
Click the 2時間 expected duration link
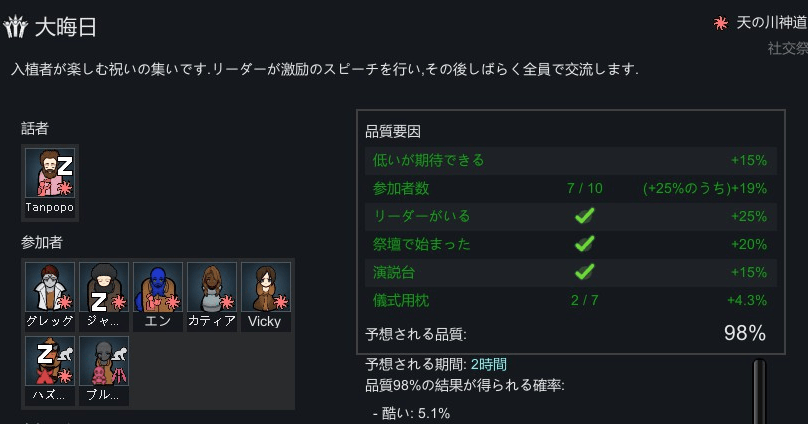[x=489, y=365]
